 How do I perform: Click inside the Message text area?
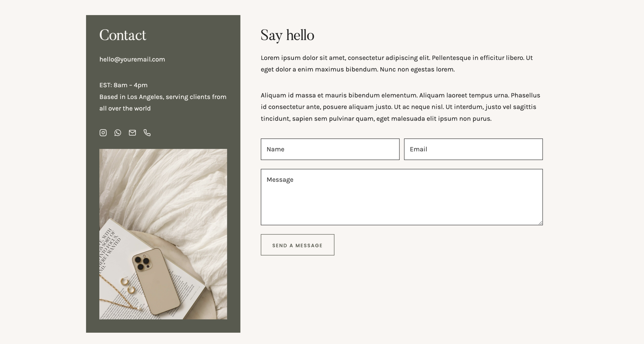click(x=402, y=197)
